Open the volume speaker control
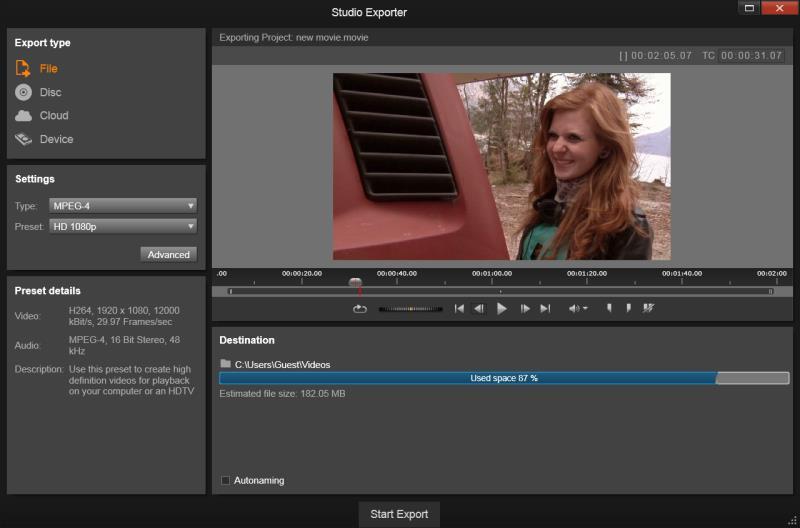Image resolution: width=800 pixels, height=528 pixels. [x=578, y=309]
